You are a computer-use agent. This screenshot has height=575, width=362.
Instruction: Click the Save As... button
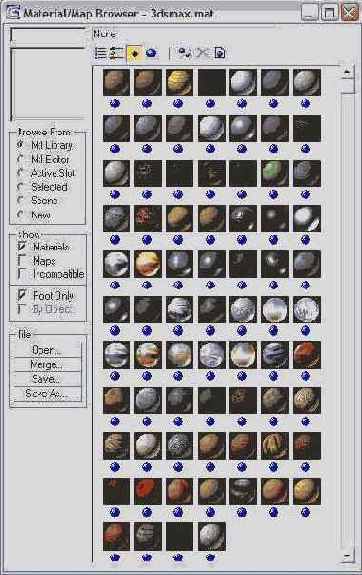pyautogui.click(x=47, y=393)
